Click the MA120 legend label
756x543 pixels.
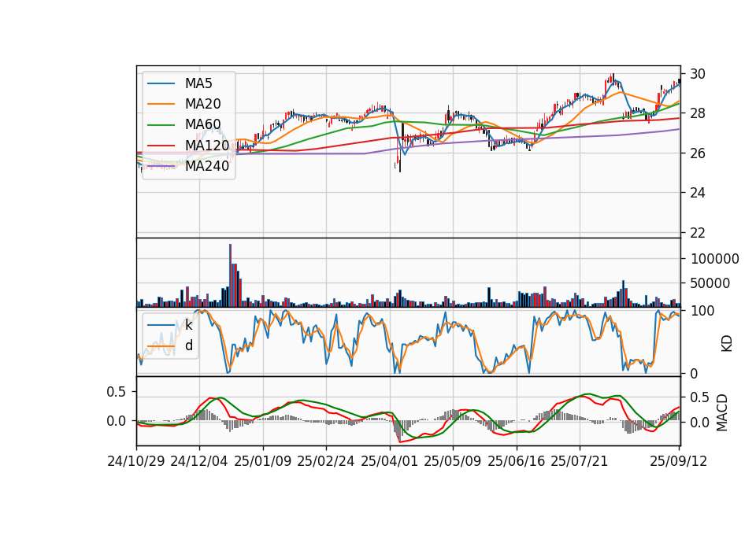[207, 145]
